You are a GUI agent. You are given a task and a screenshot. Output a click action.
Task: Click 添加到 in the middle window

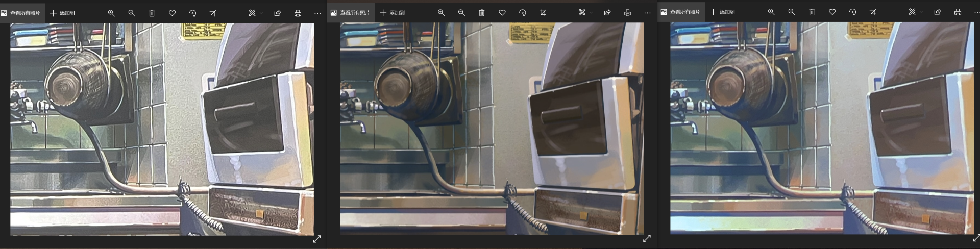(x=392, y=13)
